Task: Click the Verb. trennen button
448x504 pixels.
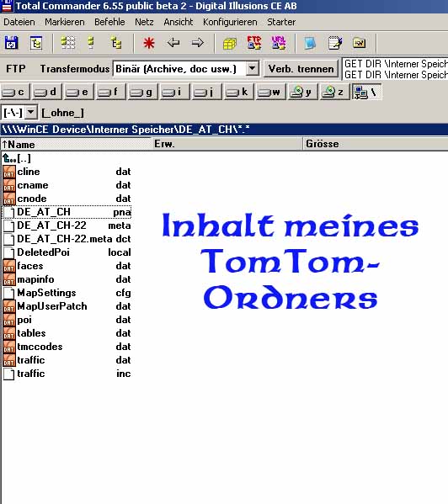Action: click(x=301, y=69)
